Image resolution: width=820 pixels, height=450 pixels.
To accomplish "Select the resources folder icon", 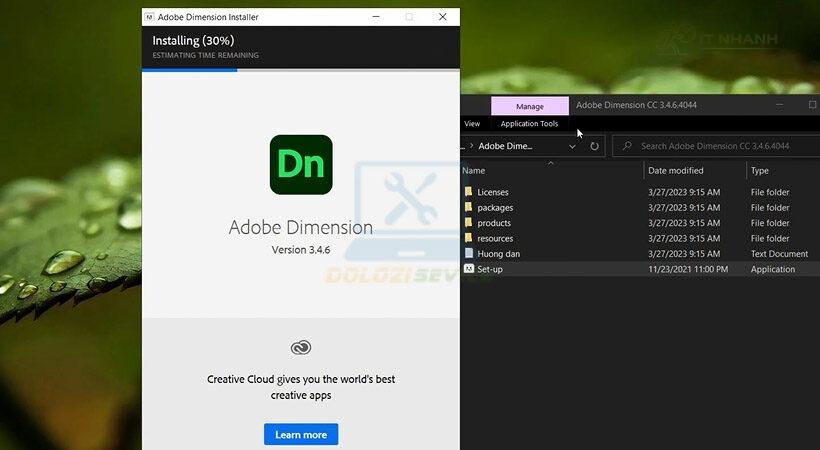I will [x=468, y=239].
